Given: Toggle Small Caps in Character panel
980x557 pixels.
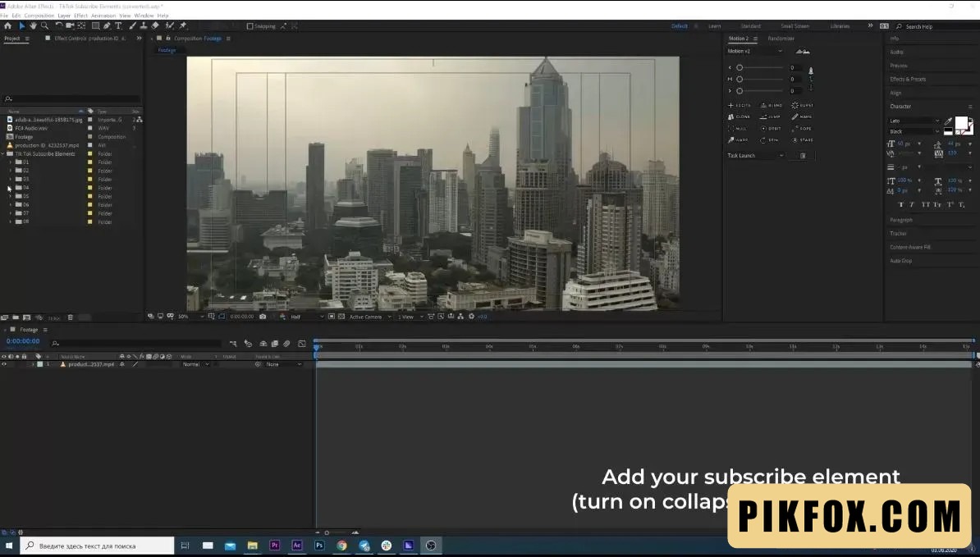Looking at the screenshot, I should coord(936,205).
